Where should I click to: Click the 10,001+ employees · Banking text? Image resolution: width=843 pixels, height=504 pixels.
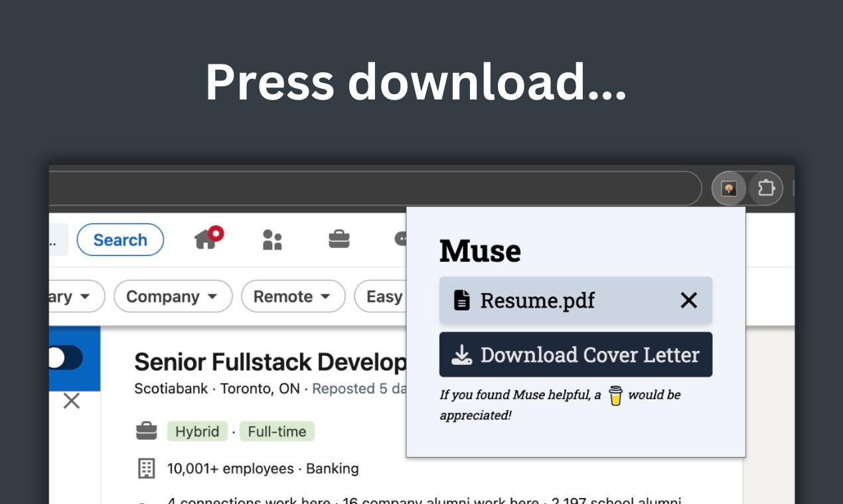click(x=263, y=469)
